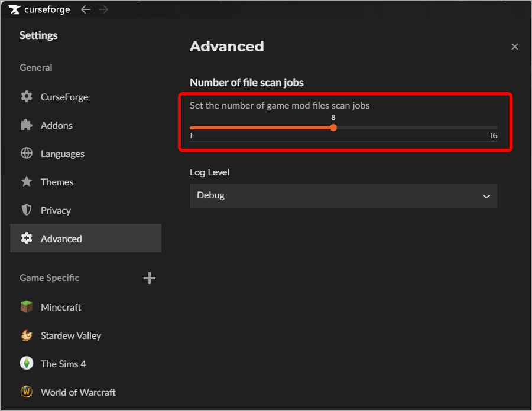The image size is (532, 411).
Task: Click the Settings heading
Action: (x=38, y=35)
